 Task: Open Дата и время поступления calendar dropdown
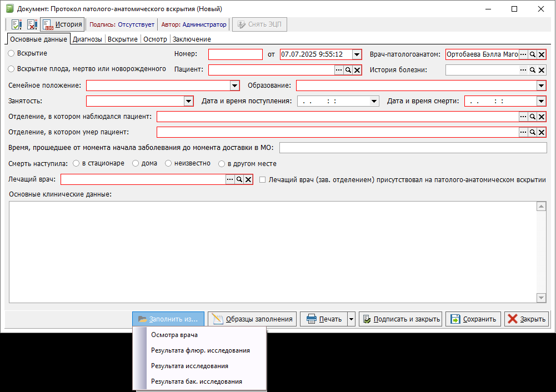click(374, 101)
